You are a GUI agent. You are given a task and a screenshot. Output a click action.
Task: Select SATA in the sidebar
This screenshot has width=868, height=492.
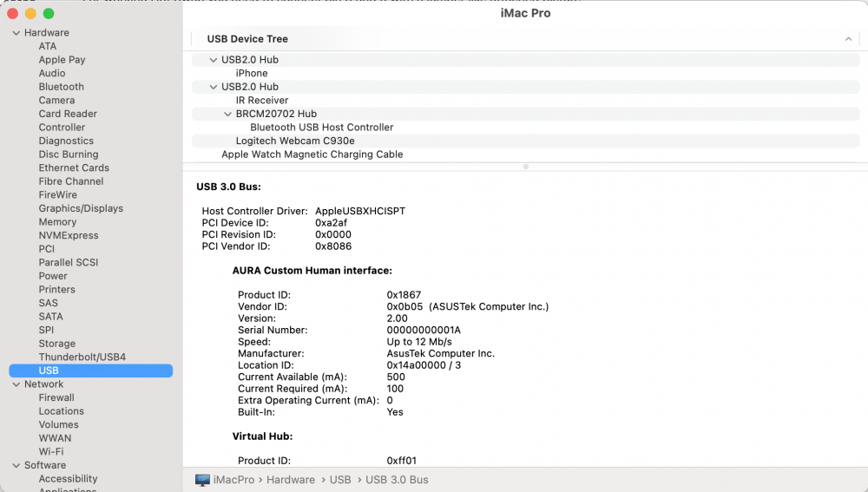[x=51, y=317]
